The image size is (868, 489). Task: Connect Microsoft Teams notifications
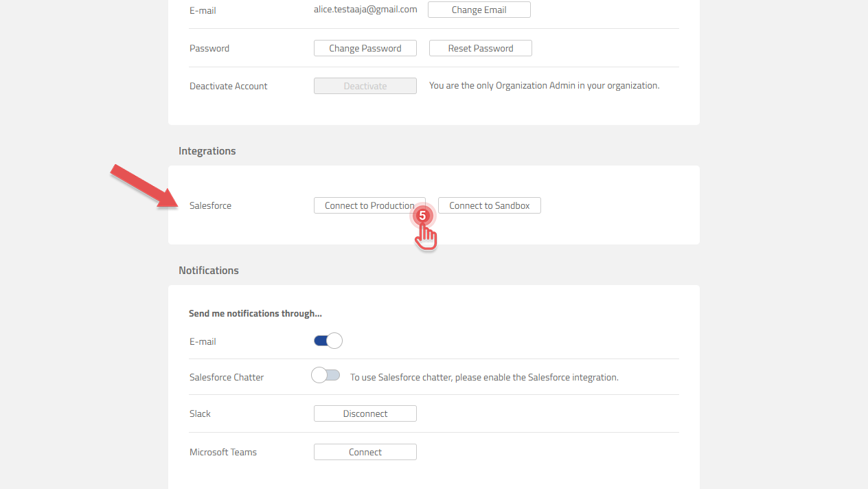(x=365, y=451)
